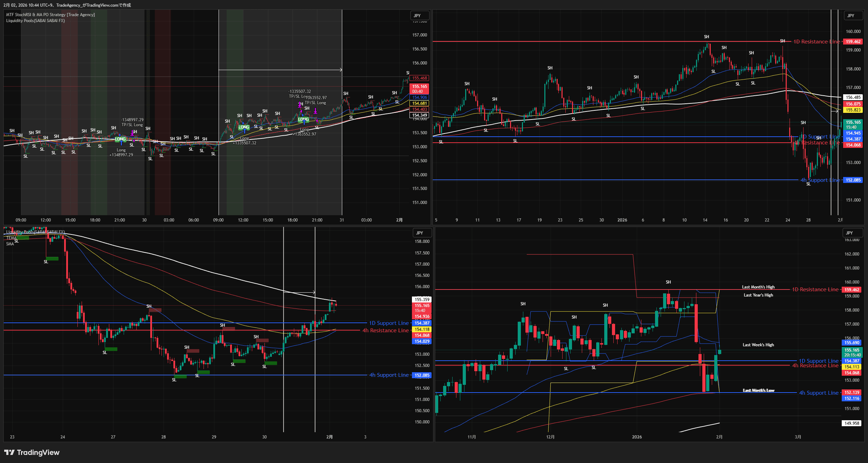Screen dimensions: 868x463
Task: Click the white 149.958 price axis label
Action: click(852, 423)
